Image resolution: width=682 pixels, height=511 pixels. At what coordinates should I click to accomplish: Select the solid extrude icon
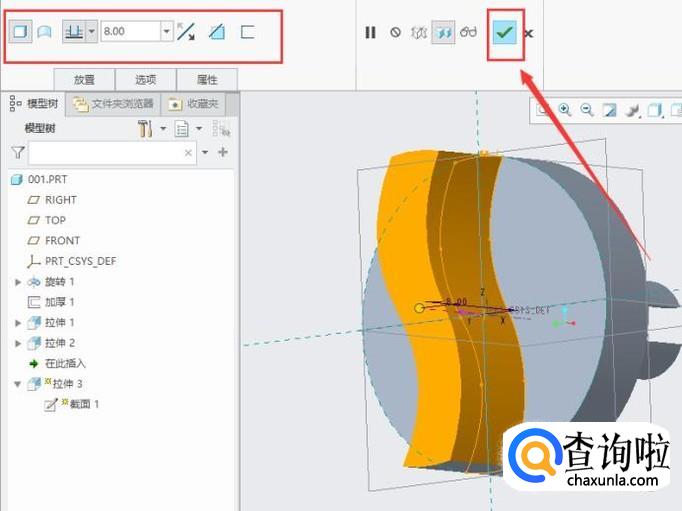[x=20, y=32]
